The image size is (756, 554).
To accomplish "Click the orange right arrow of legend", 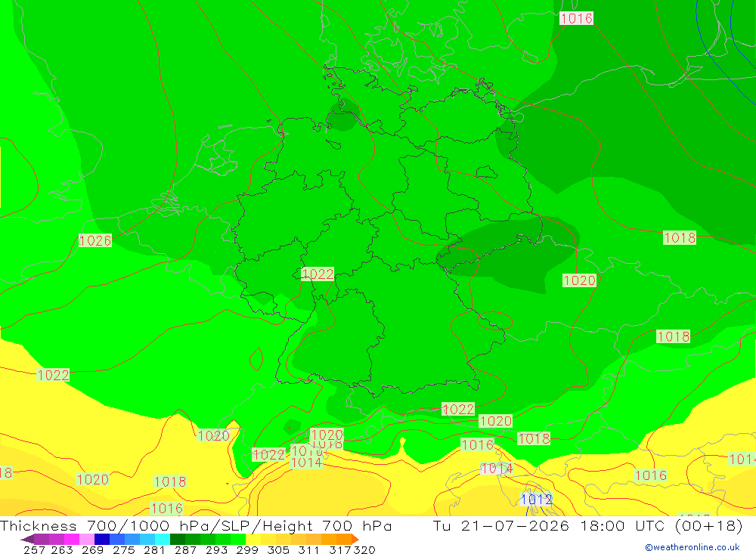I will (355, 539).
